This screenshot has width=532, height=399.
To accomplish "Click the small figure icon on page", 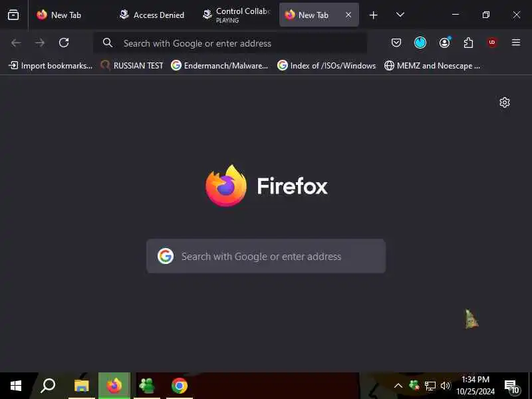I will click(x=471, y=319).
